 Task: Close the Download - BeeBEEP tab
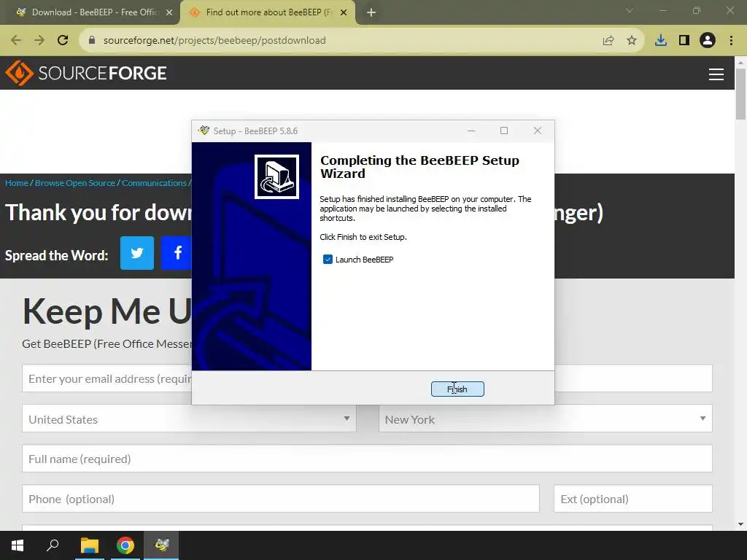tap(169, 13)
